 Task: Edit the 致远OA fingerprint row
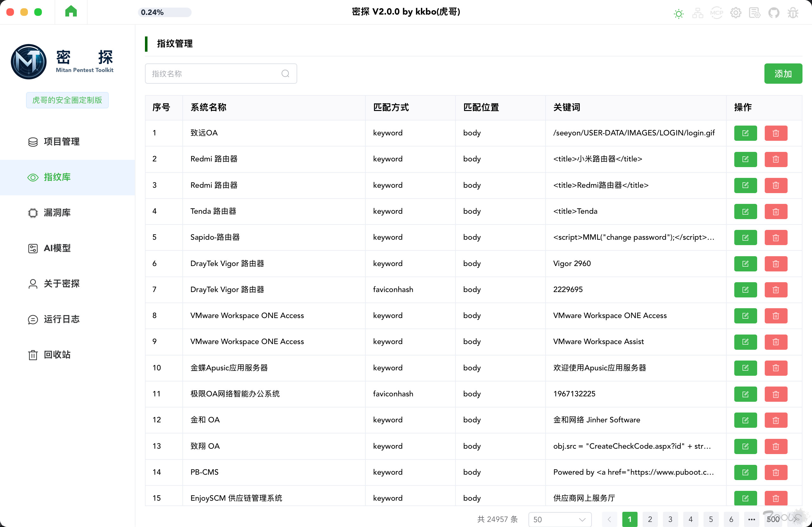coord(745,133)
